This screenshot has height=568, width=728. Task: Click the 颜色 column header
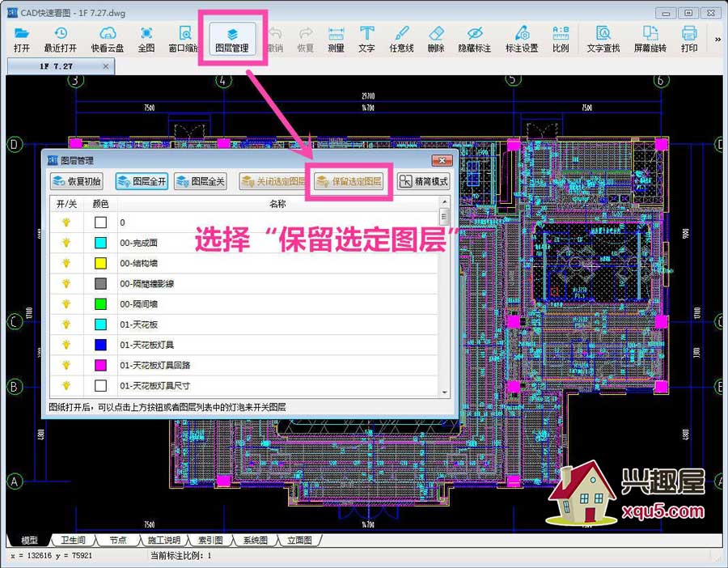coord(101,204)
